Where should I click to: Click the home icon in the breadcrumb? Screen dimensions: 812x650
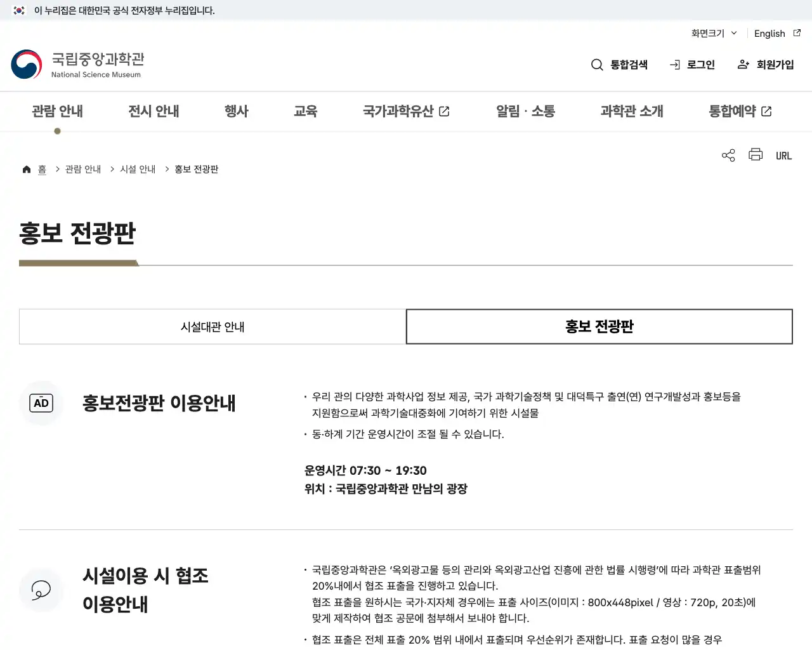pos(27,168)
